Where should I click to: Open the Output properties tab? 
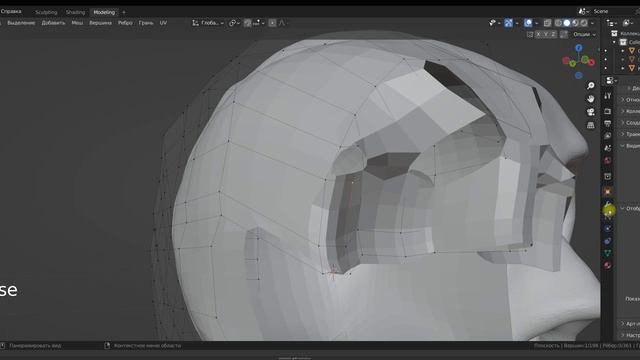coord(608,123)
